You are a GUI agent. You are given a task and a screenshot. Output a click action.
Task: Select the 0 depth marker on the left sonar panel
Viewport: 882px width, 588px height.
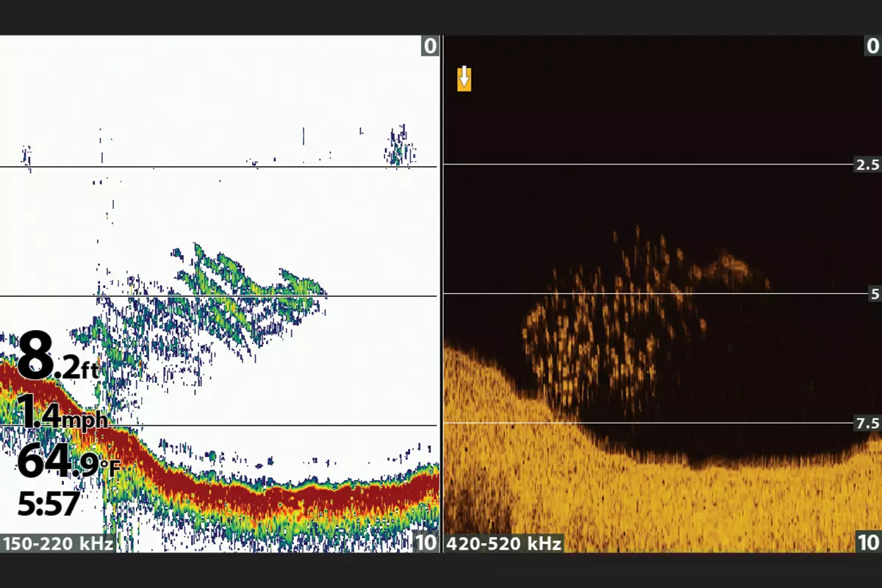click(x=430, y=46)
